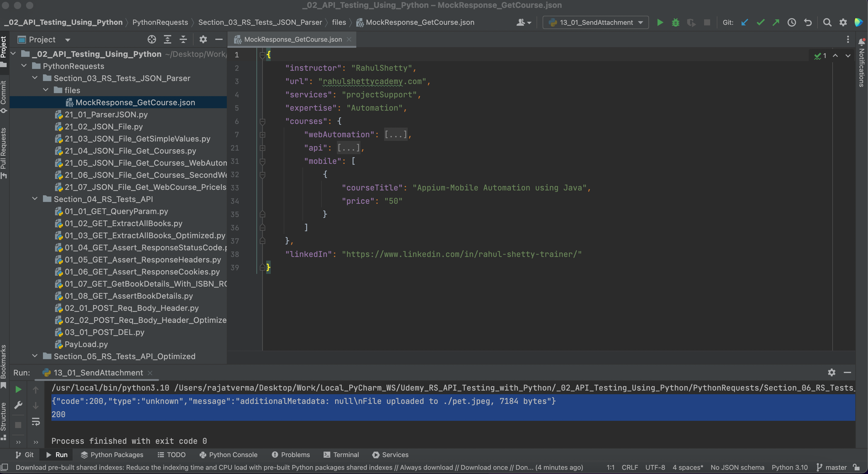
Task: Open Run panel wrench settings icon
Action: click(18, 405)
